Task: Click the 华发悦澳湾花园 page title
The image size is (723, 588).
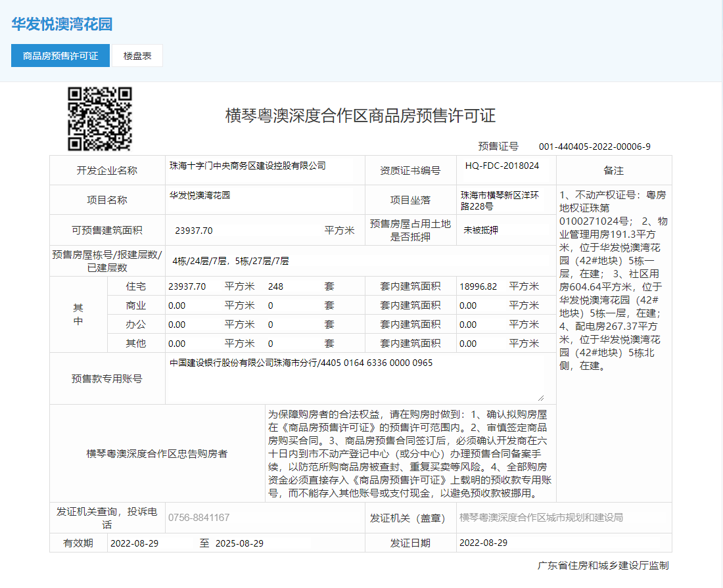Action: [62, 24]
